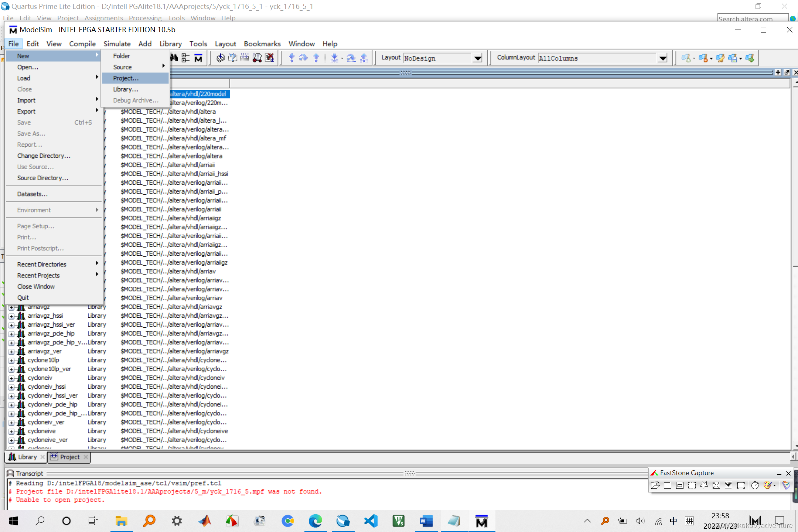Click the Break simulation red X icon
Image resolution: width=798 pixels, height=532 pixels.
coord(269,58)
